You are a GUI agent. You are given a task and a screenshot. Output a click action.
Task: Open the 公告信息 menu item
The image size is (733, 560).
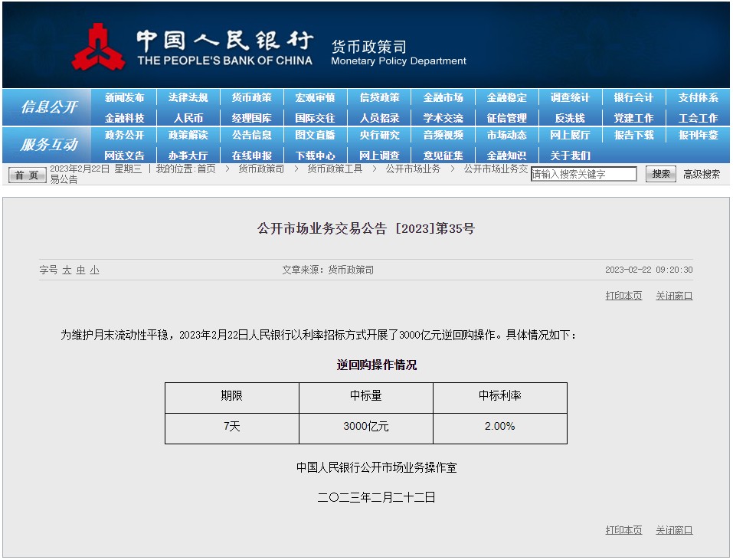[251, 135]
